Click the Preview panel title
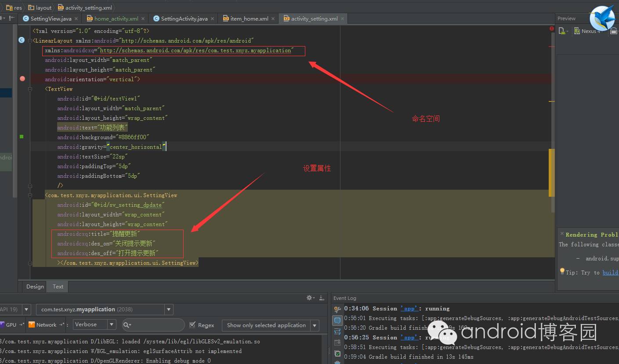 coord(566,18)
